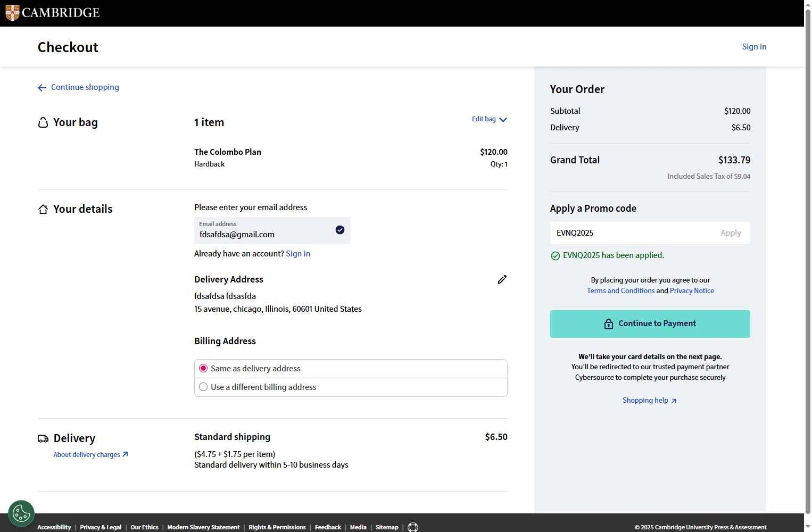
Task: Click green promo applied check icon
Action: coord(555,256)
